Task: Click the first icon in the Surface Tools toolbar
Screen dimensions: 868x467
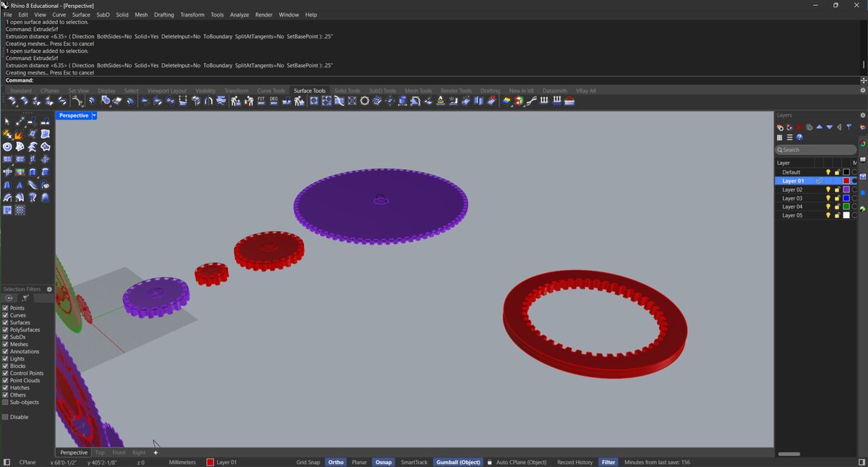Action: pyautogui.click(x=12, y=101)
